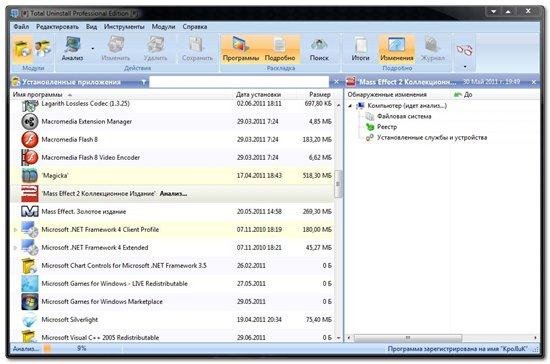Select Lagarith Lossless Codec icon
This screenshot has height=364, width=550.
30,105
